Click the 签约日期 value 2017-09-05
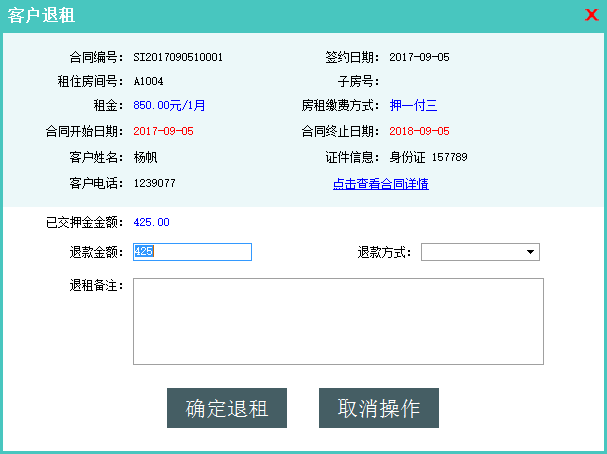The image size is (607, 454). tap(419, 57)
